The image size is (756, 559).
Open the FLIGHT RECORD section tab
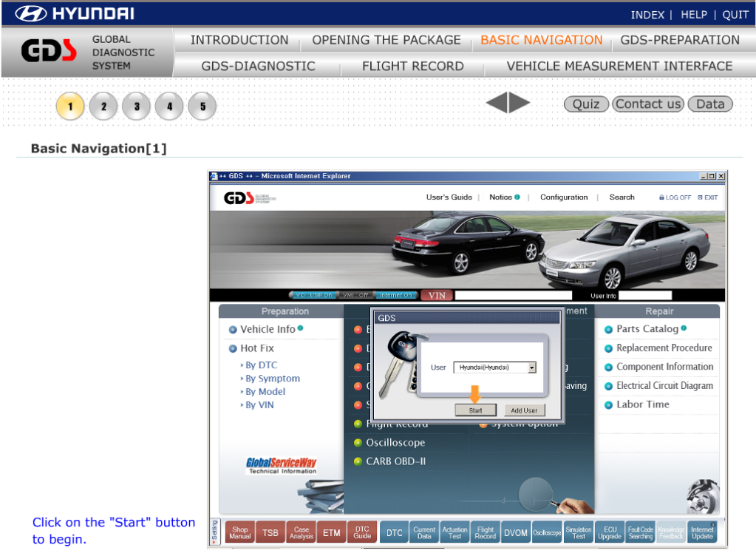click(412, 66)
